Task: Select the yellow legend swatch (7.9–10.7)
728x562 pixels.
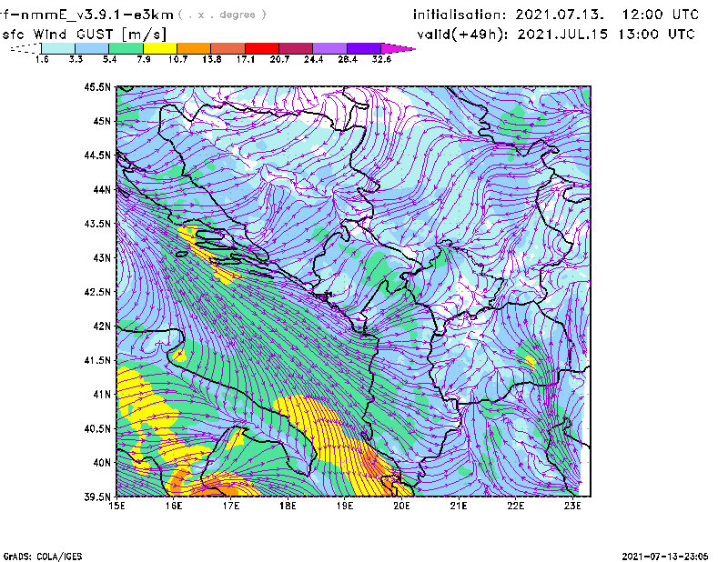Action: [x=160, y=48]
